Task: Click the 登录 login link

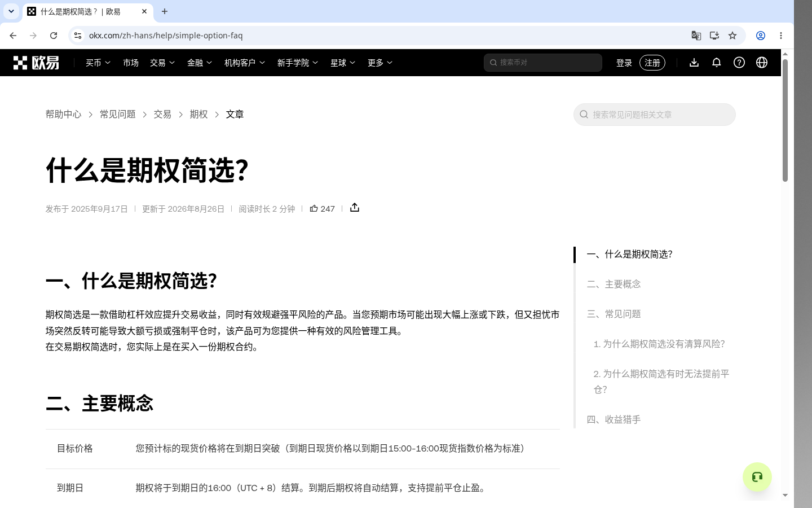Action: pos(624,63)
